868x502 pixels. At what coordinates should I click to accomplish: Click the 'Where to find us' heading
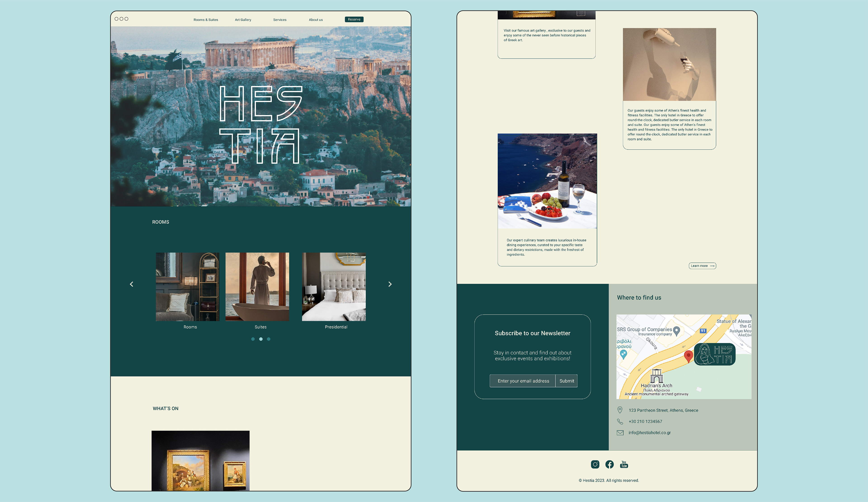point(639,298)
